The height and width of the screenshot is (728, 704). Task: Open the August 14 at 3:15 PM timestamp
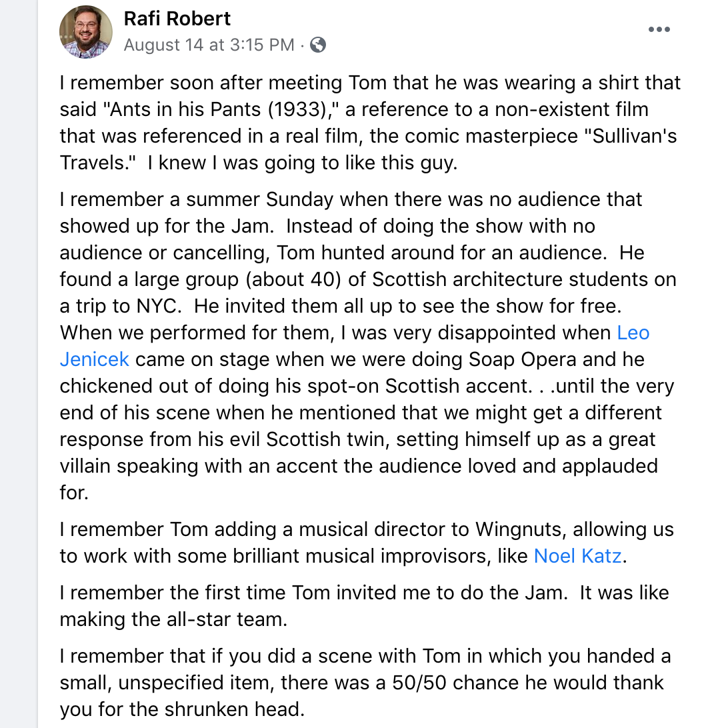[209, 45]
